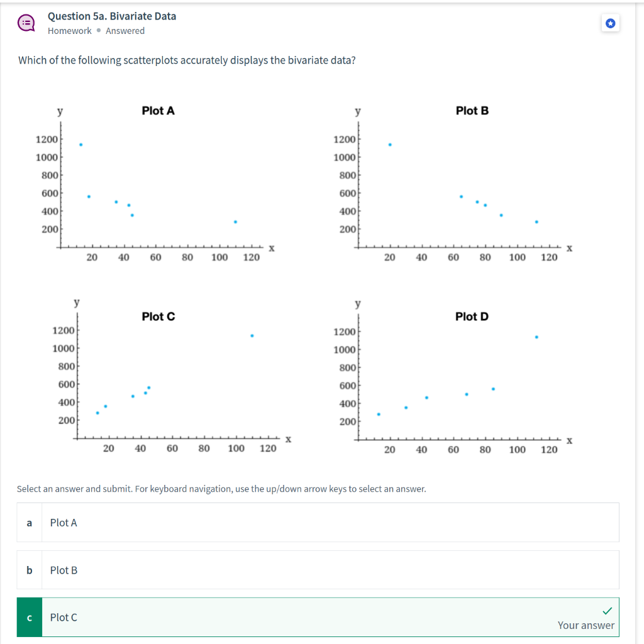
Task: Click the "Plot D" heading above its chart
Action: (472, 316)
